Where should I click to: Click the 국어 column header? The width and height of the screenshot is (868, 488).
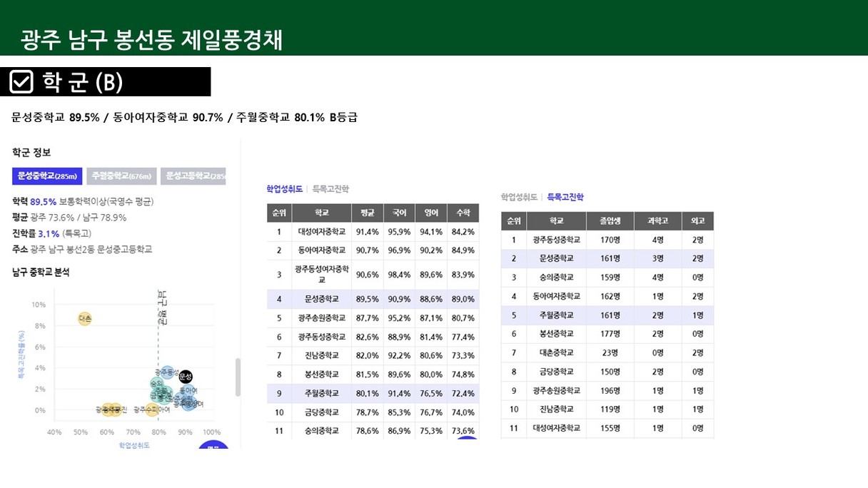[399, 213]
